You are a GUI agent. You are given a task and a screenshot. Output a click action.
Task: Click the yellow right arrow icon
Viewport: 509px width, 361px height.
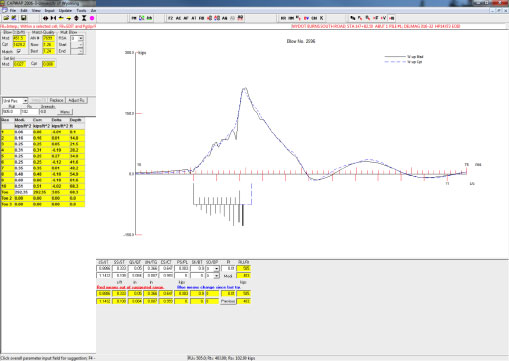pos(69,18)
